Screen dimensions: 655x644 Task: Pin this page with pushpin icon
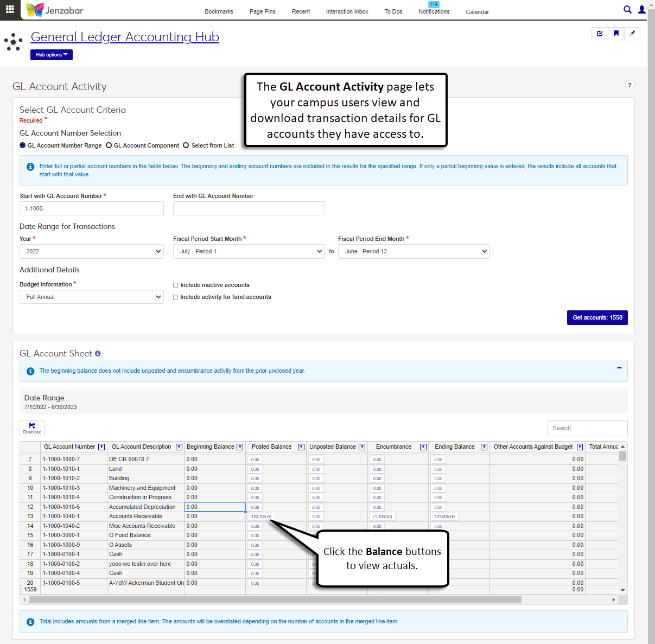pyautogui.click(x=632, y=34)
